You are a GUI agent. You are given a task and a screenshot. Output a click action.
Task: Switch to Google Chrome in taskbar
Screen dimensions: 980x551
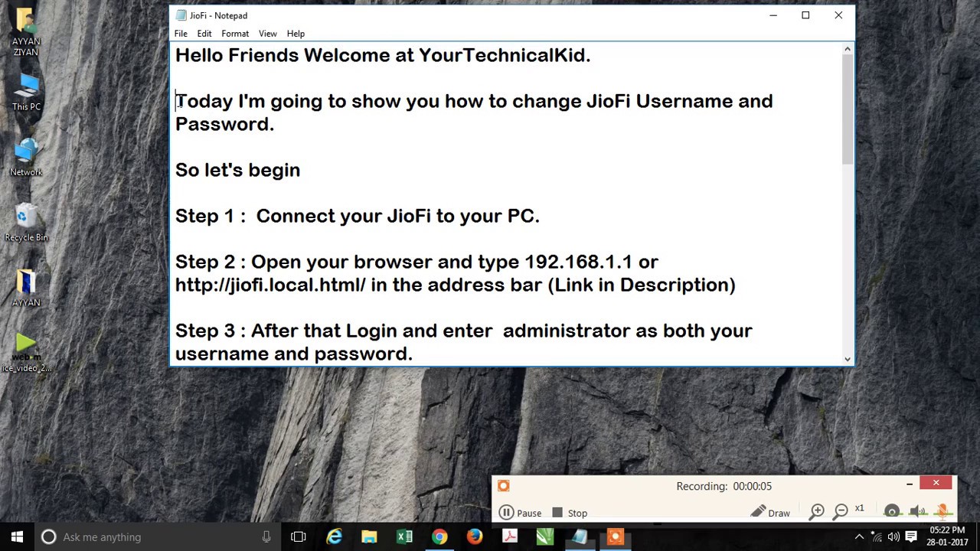pyautogui.click(x=439, y=537)
